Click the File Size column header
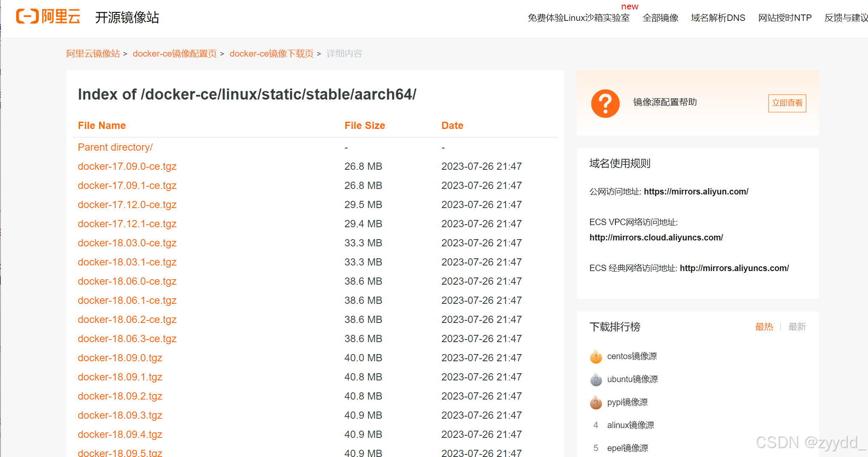 pyautogui.click(x=364, y=126)
